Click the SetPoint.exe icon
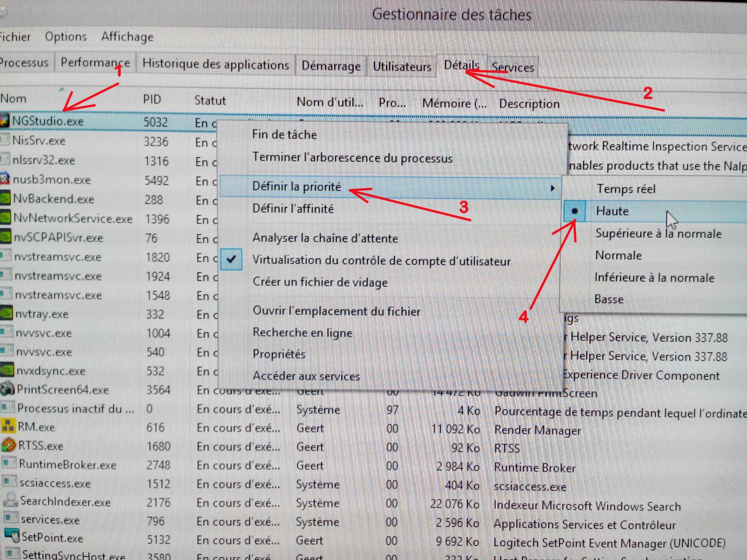Image resolution: width=747 pixels, height=560 pixels. [11, 535]
